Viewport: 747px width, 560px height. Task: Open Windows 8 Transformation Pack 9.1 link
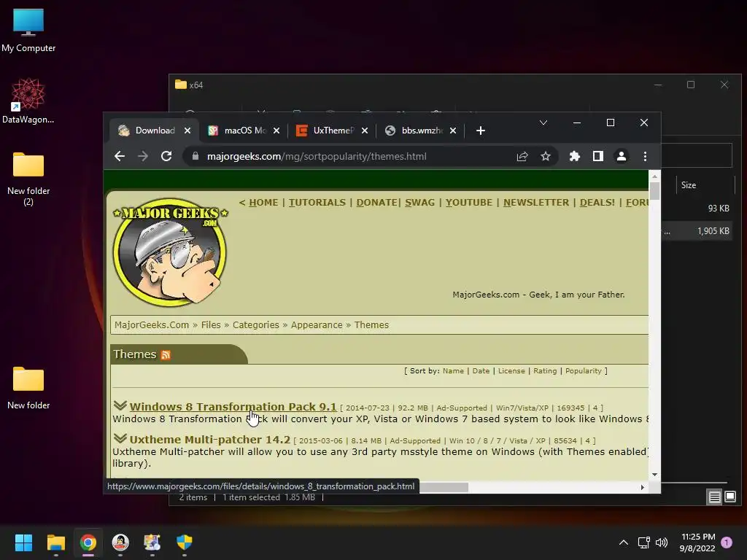pyautogui.click(x=233, y=407)
